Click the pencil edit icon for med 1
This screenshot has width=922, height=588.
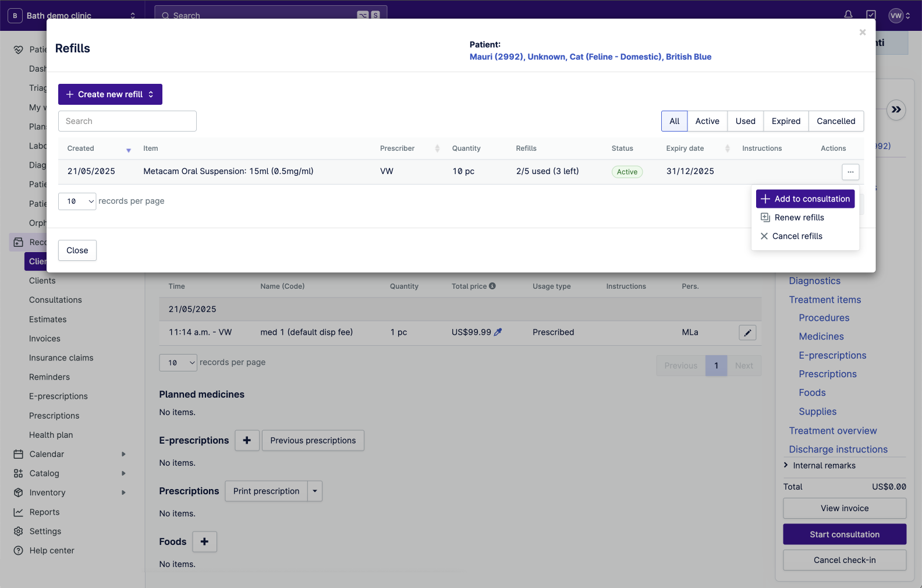pos(747,332)
